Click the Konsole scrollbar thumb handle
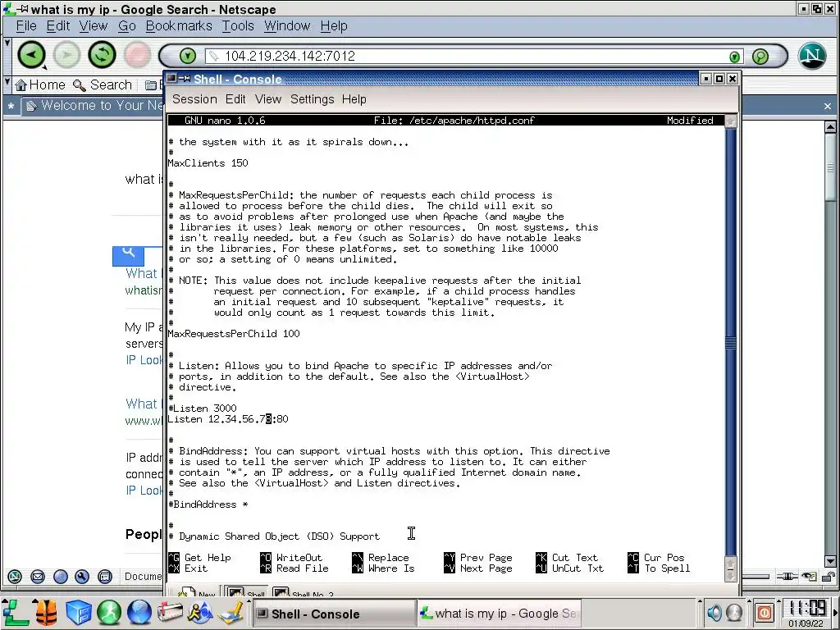 [731, 342]
